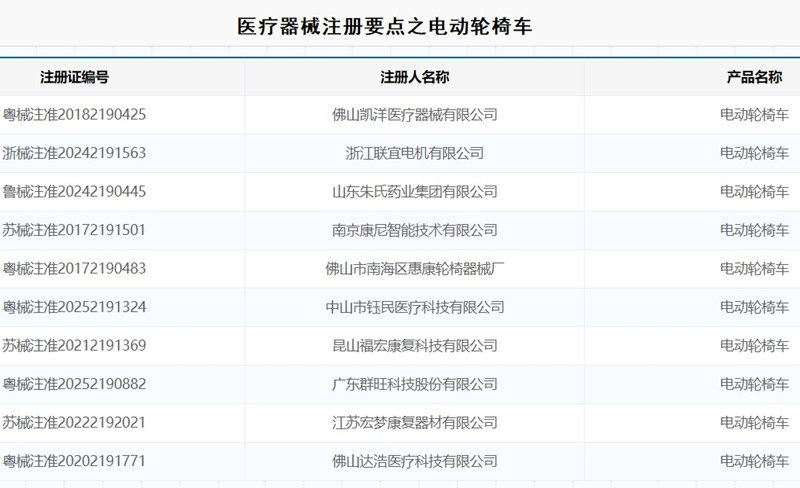This screenshot has height=488, width=800.
Task: Click 电动轮椅车 in the 浙江联宜 row
Action: pos(755,153)
